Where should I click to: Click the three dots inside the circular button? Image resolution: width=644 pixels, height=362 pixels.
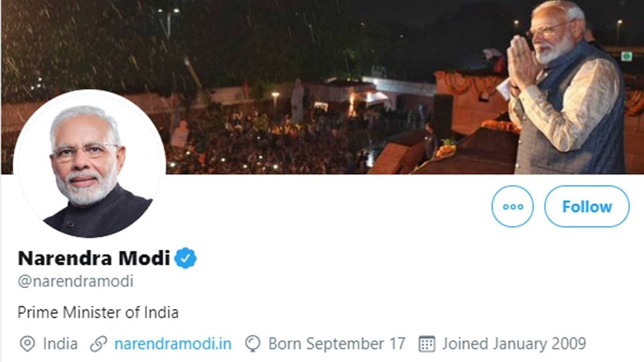pos(512,206)
